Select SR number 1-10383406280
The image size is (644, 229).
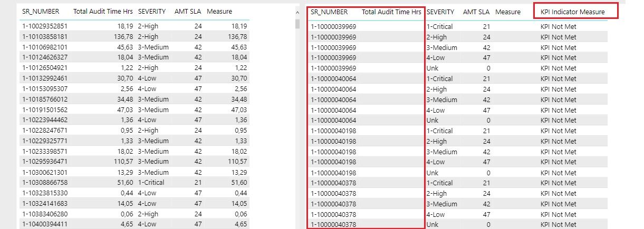point(44,214)
